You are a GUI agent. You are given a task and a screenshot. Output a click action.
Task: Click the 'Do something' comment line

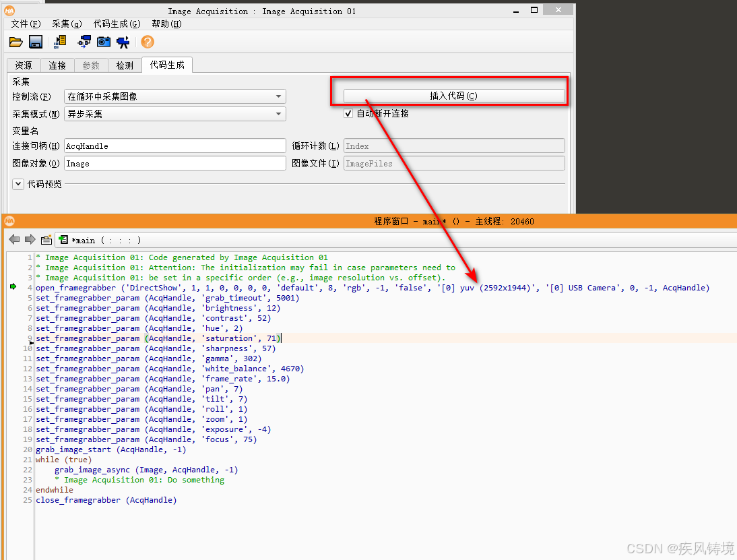tap(139, 480)
